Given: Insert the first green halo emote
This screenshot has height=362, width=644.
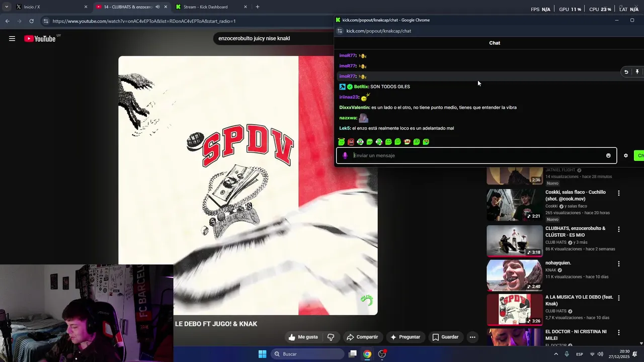Looking at the screenshot, I should coord(342,142).
